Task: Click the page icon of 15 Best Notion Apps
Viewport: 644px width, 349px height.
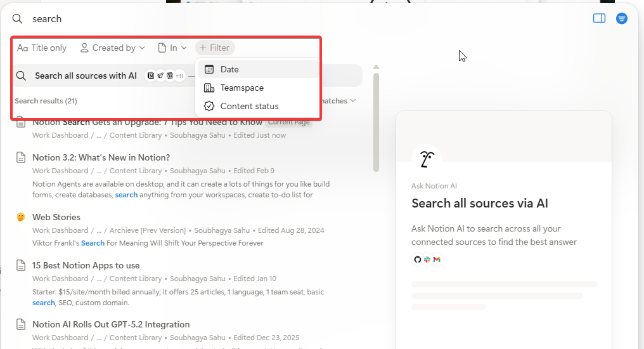Action: click(21, 265)
